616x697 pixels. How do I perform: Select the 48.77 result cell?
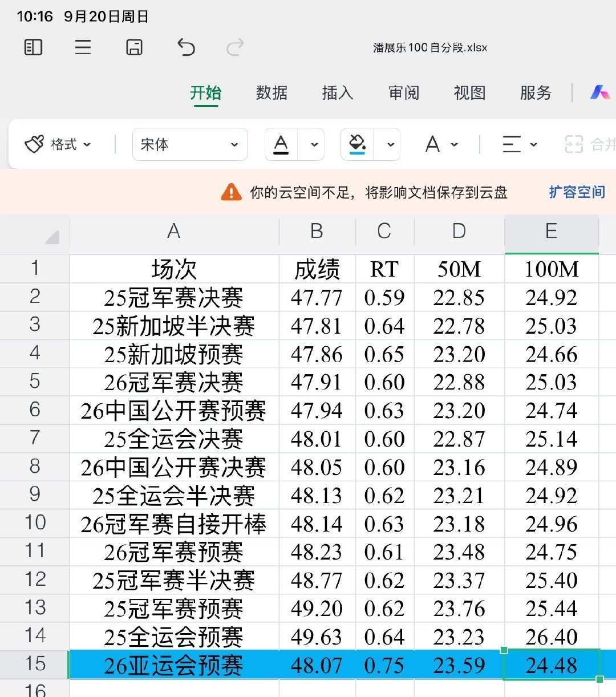pos(317,580)
